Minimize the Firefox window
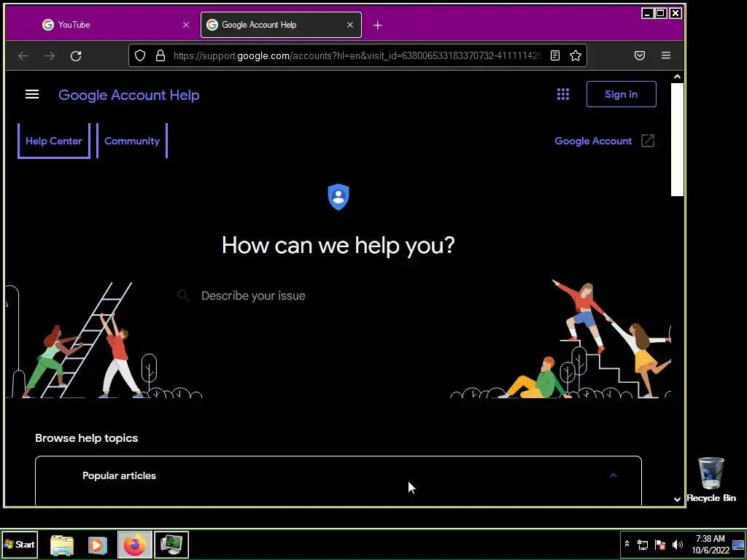 click(x=647, y=13)
